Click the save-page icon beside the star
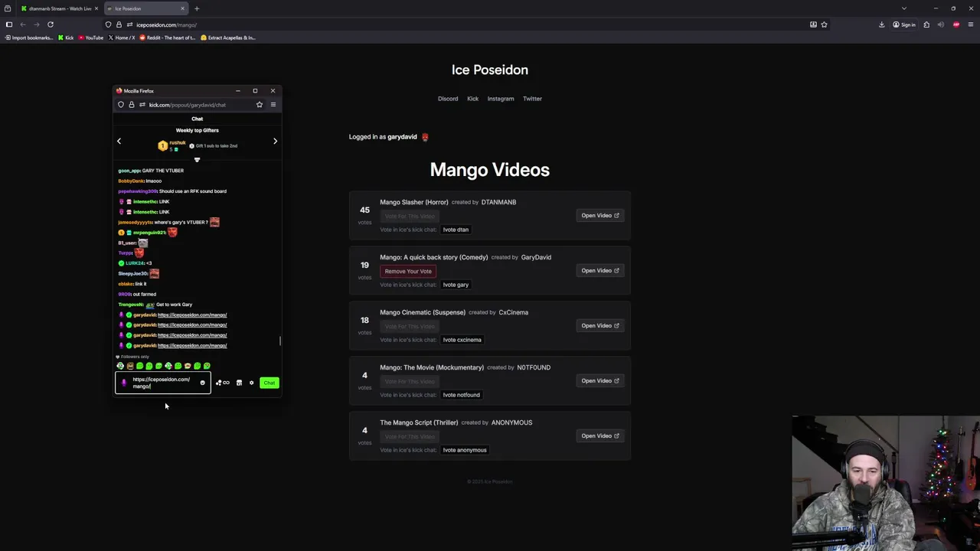Screen dimensions: 980x551 (x=813, y=24)
